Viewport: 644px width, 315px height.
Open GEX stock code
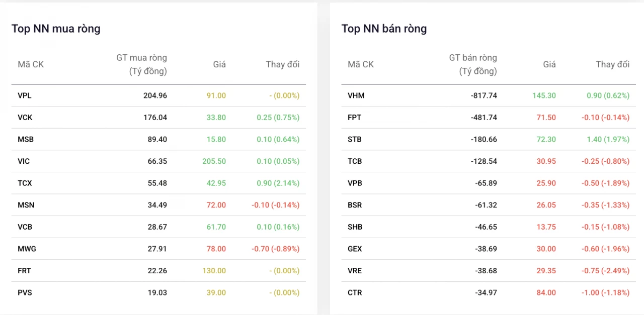pos(355,249)
